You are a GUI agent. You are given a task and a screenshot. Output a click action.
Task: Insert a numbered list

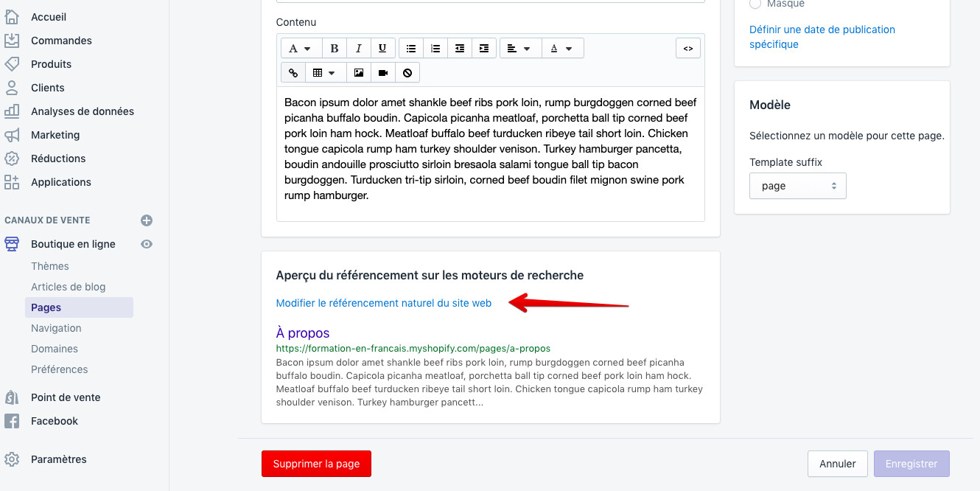click(435, 49)
